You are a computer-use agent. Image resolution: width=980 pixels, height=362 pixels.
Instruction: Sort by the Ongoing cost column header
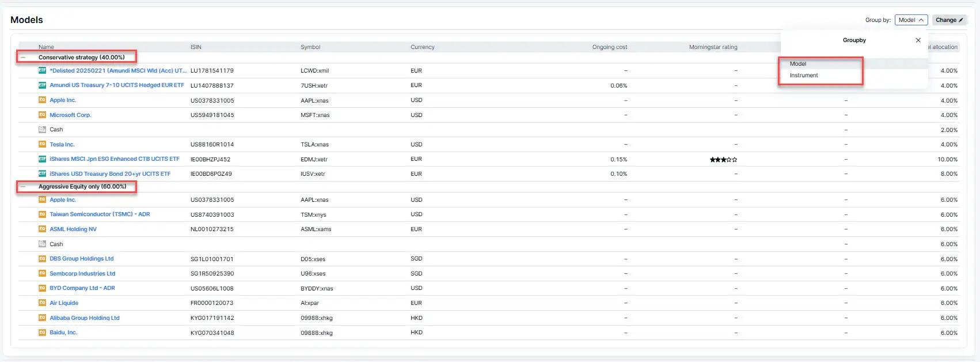609,47
